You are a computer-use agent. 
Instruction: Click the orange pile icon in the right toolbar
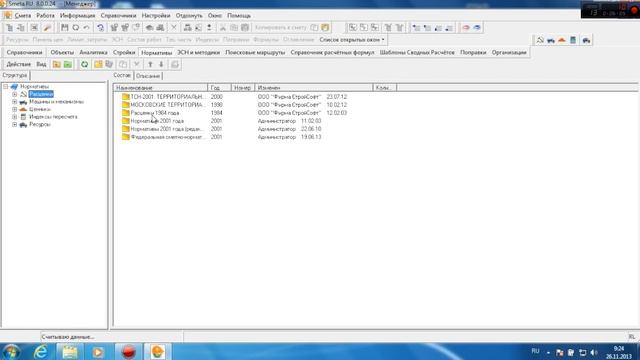click(x=562, y=40)
